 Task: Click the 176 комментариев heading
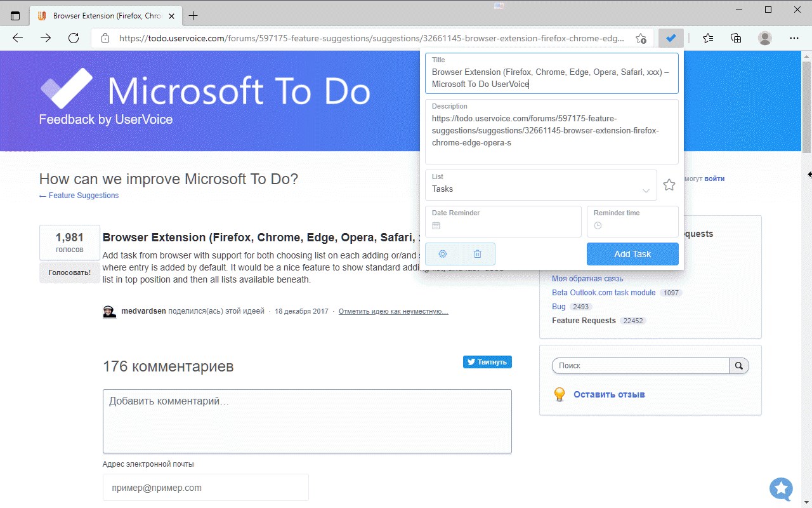tap(168, 366)
